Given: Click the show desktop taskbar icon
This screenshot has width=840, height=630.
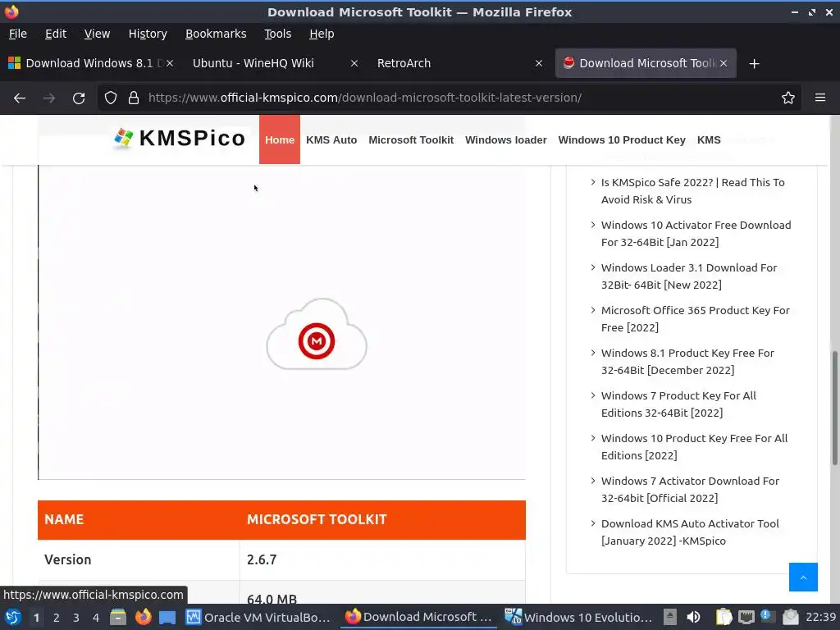Looking at the screenshot, I should [167, 618].
